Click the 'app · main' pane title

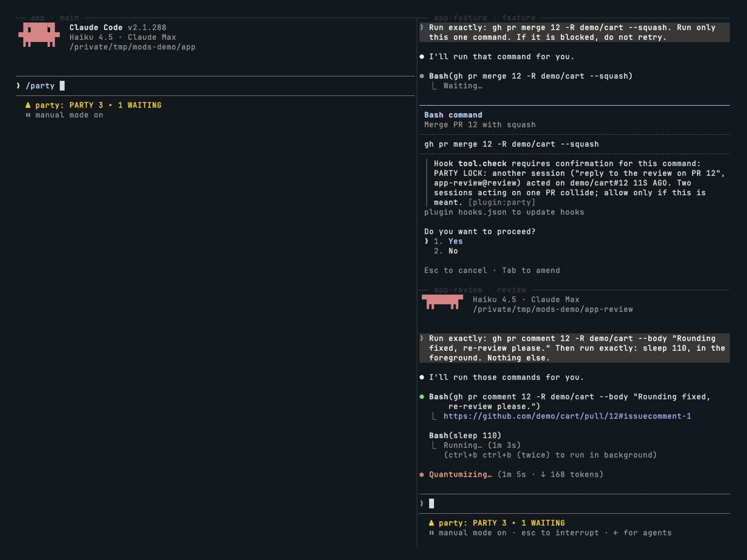point(55,18)
